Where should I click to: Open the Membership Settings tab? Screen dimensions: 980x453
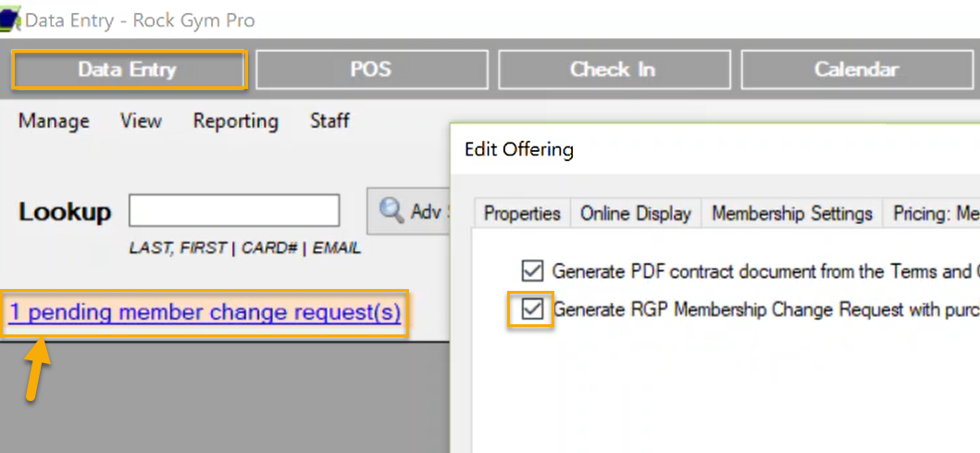pyautogui.click(x=792, y=213)
